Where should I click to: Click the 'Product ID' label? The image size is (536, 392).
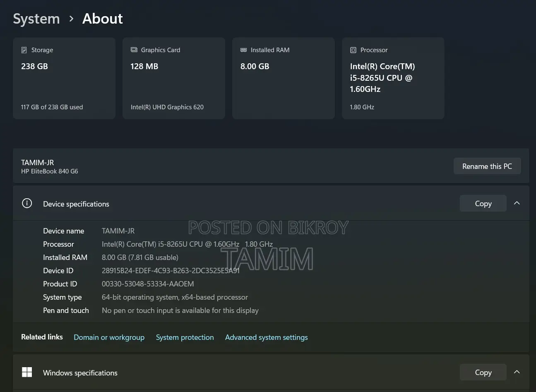coord(60,284)
